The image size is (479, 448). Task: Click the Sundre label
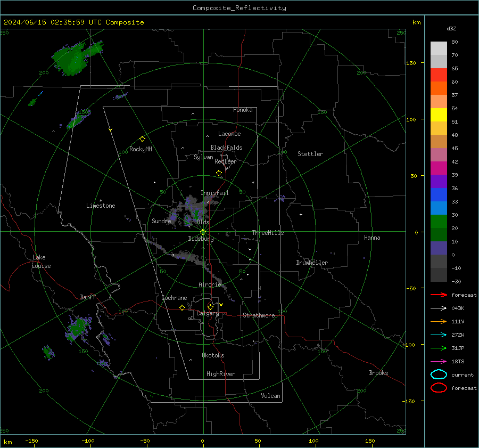(161, 221)
